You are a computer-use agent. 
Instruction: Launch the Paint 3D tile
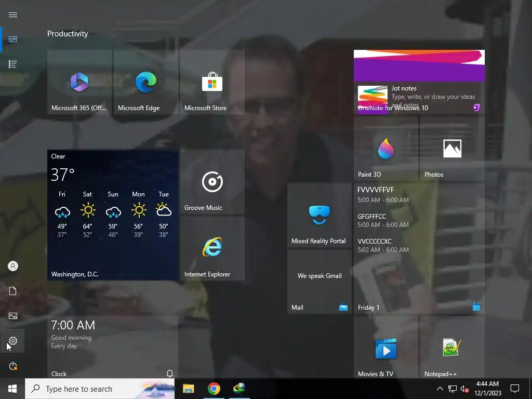tap(386, 148)
